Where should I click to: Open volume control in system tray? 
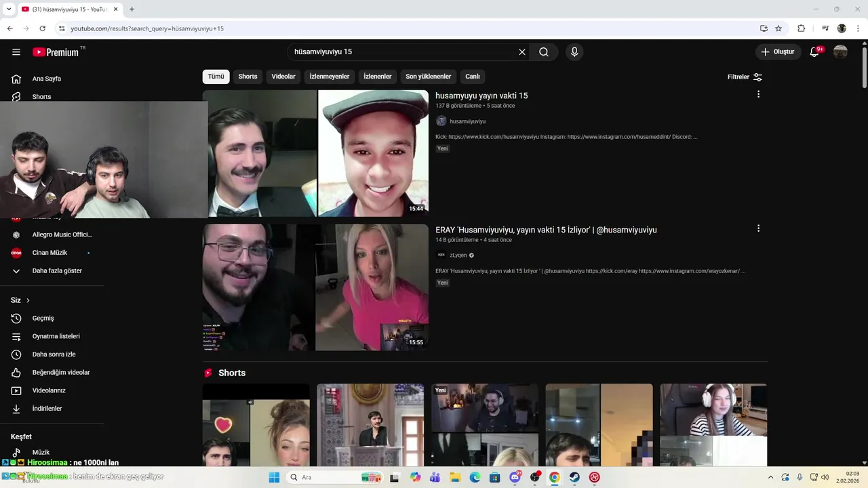[826, 477]
